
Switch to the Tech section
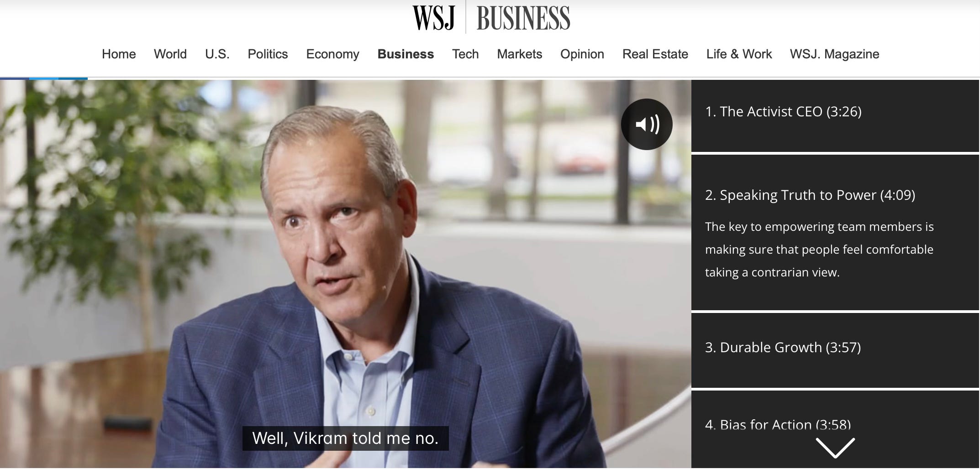[x=465, y=54]
